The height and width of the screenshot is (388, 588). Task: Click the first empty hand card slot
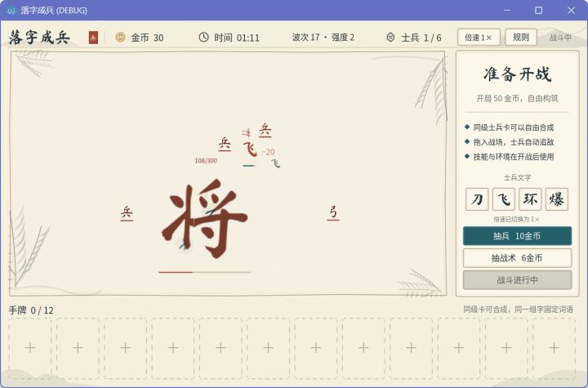tap(30, 348)
